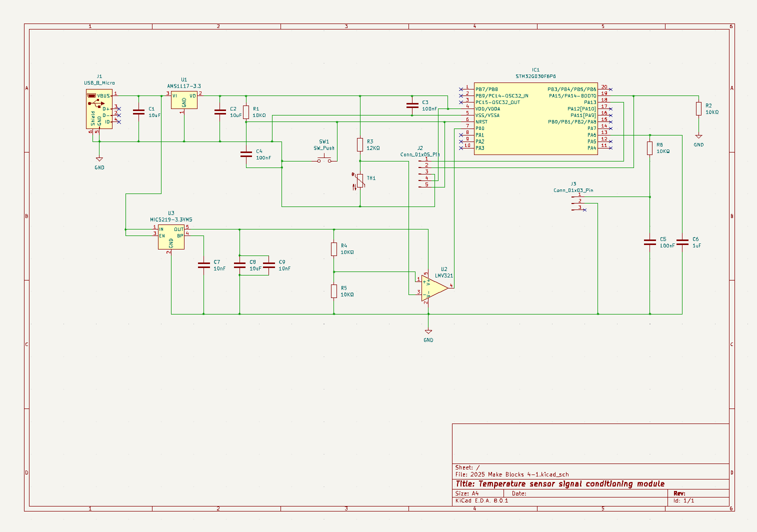Select the MIC5219-3.3YM5 regulator U3 body
757x532 pixels.
pos(171,237)
